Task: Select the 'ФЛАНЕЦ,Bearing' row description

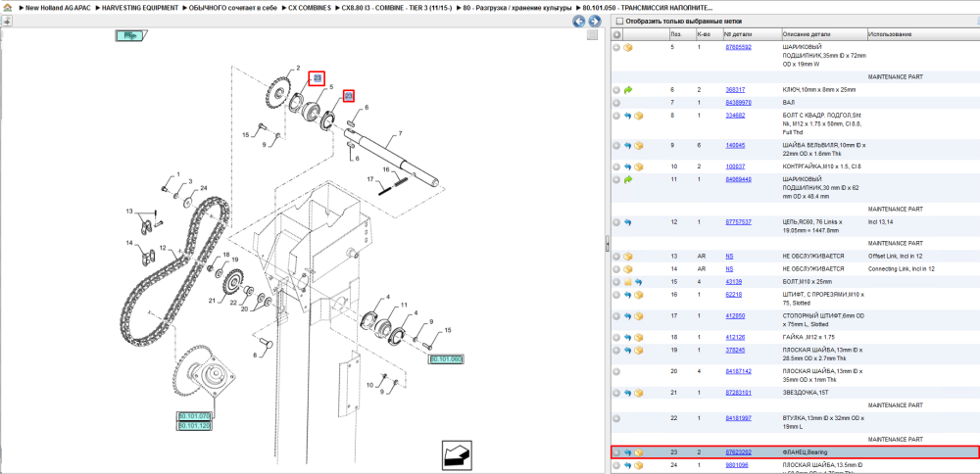Action: [x=807, y=452]
